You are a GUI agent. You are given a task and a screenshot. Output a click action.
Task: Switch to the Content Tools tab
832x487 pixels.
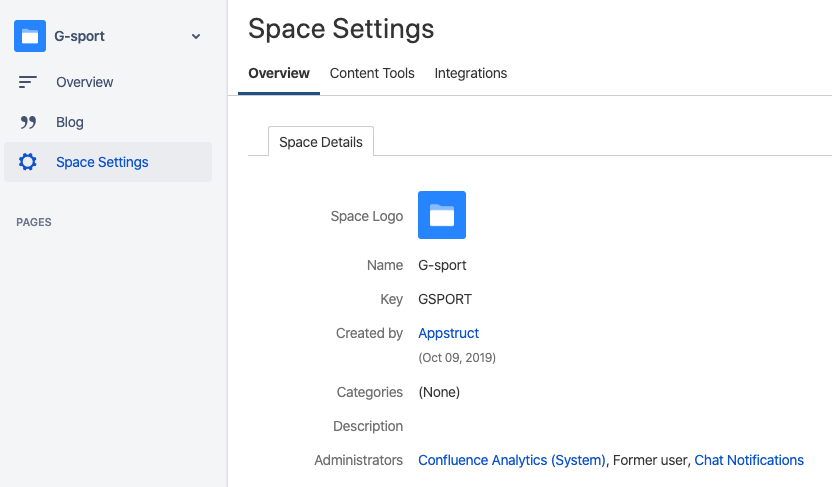click(x=372, y=73)
